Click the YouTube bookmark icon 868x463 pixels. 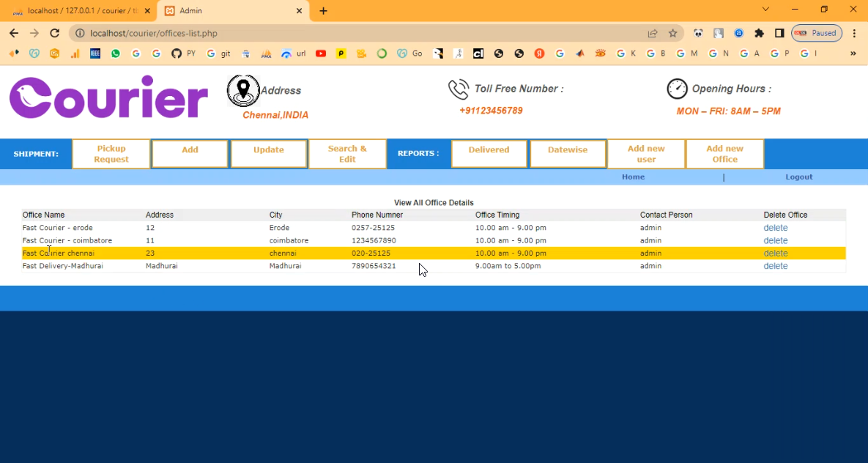(x=321, y=53)
